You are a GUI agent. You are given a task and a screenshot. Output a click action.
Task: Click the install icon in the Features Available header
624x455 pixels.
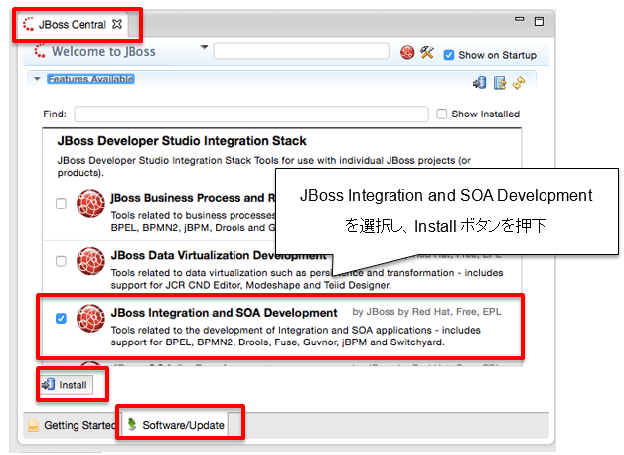pos(479,83)
